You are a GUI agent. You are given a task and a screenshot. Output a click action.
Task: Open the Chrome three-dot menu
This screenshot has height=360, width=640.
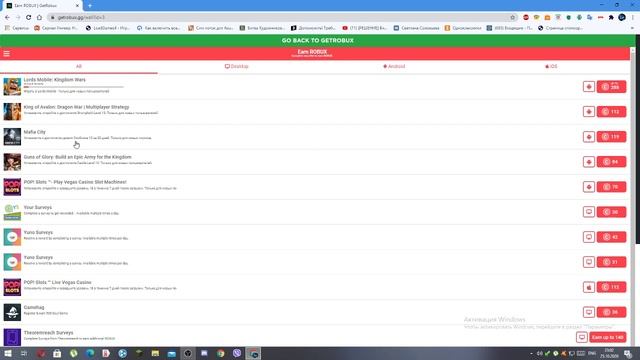click(x=633, y=18)
